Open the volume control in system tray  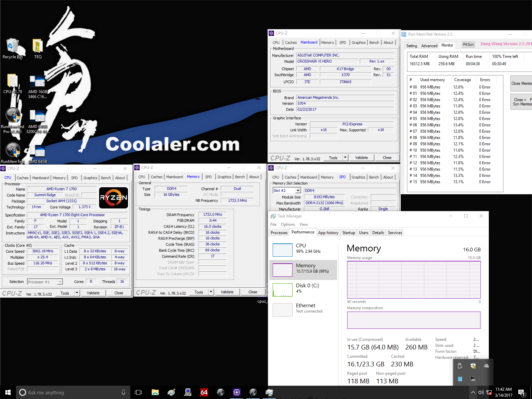481,393
